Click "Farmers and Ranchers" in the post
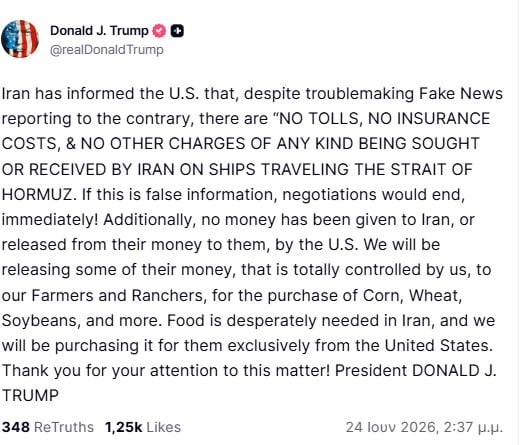The width and height of the screenshot is (521, 445). (x=117, y=295)
